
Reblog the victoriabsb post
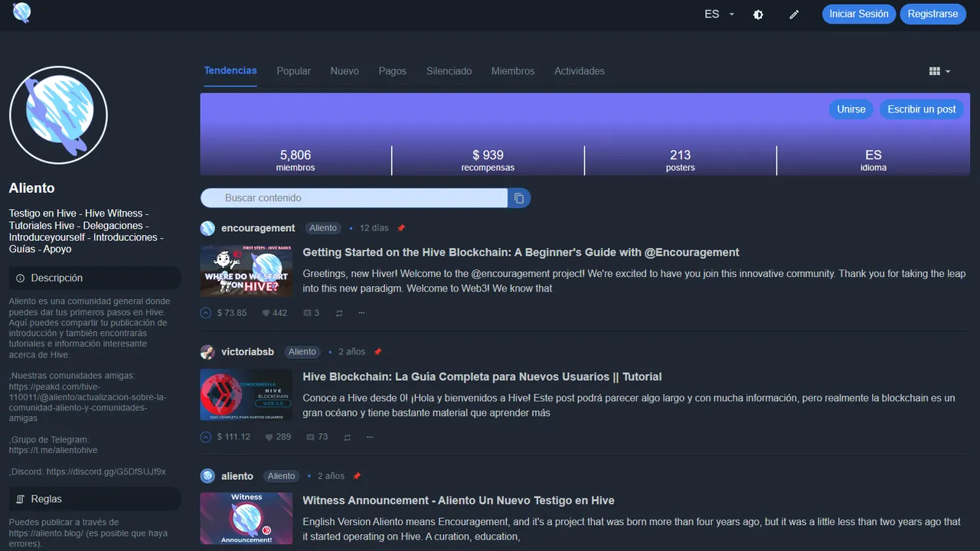pyautogui.click(x=347, y=437)
